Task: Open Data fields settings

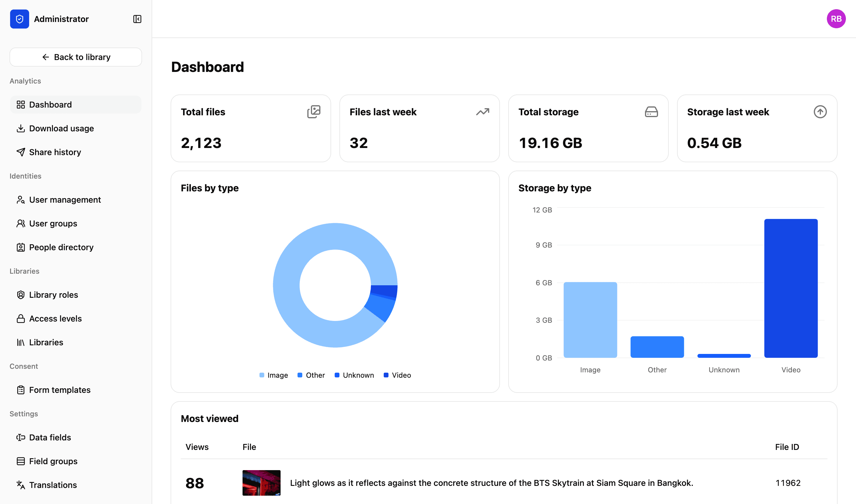Action: click(76, 437)
